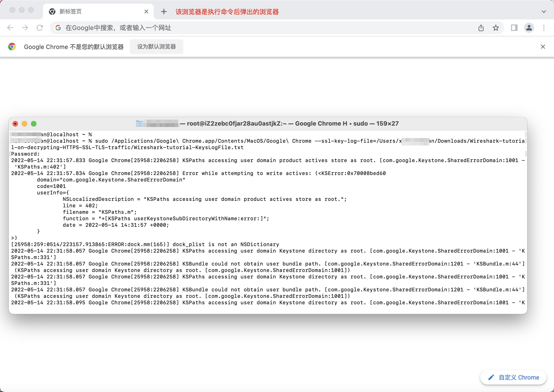
Task: Open a new tab with the plus icon
Action: tap(164, 11)
